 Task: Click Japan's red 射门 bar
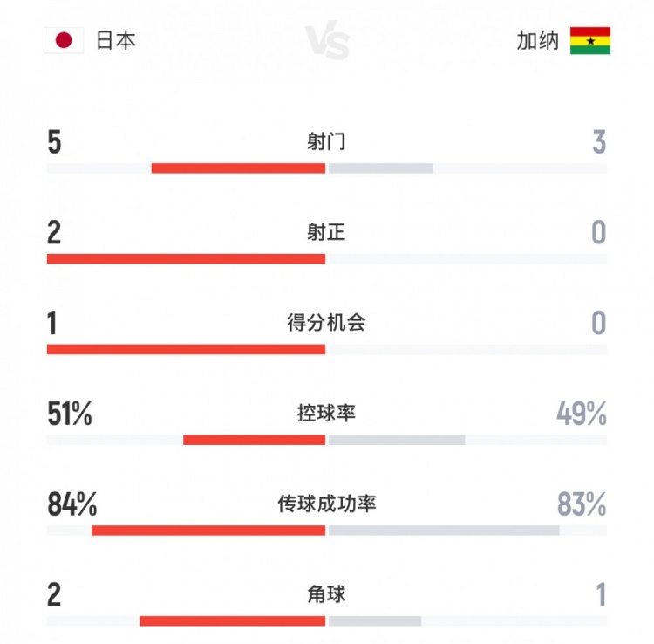coord(238,168)
